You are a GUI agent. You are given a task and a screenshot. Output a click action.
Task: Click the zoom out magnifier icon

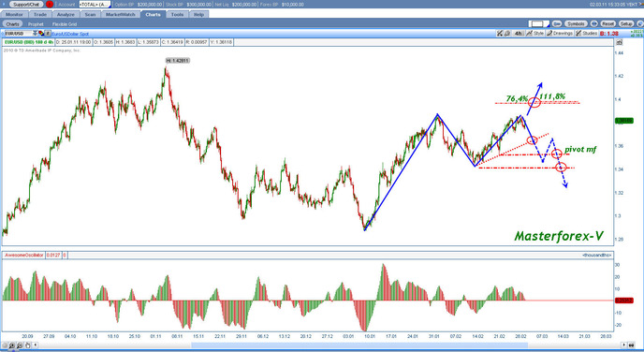pyautogui.click(x=20, y=345)
